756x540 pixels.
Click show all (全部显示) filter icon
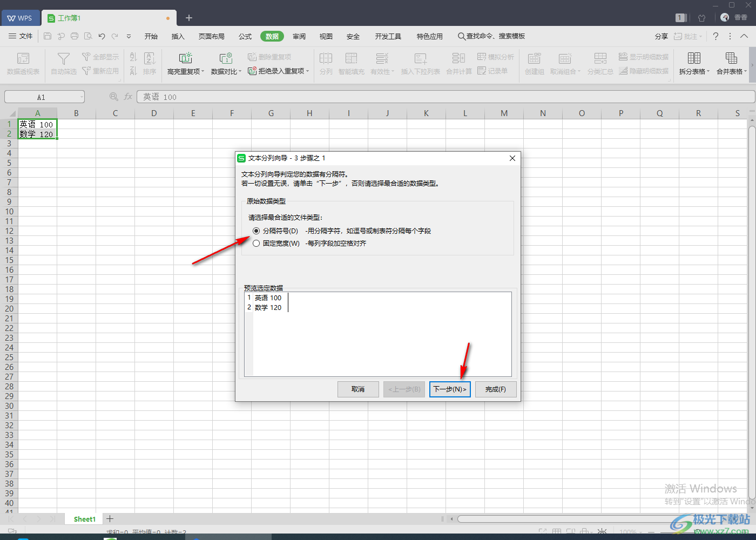[86, 57]
